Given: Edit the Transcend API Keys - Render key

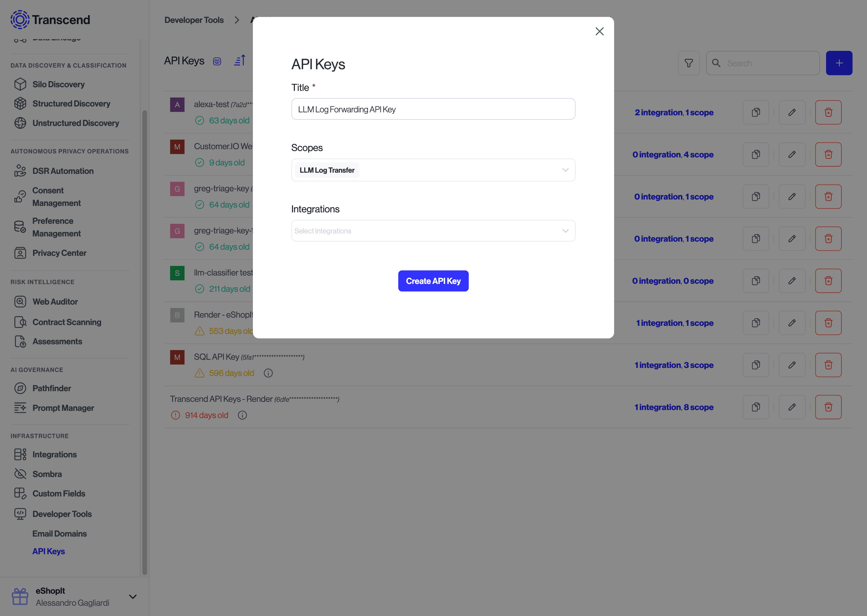Looking at the screenshot, I should point(792,407).
